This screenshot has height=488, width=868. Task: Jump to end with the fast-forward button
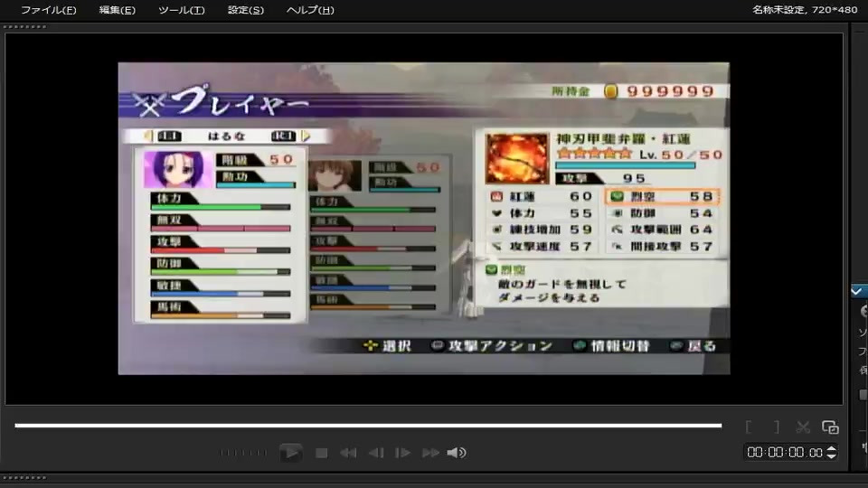[430, 453]
